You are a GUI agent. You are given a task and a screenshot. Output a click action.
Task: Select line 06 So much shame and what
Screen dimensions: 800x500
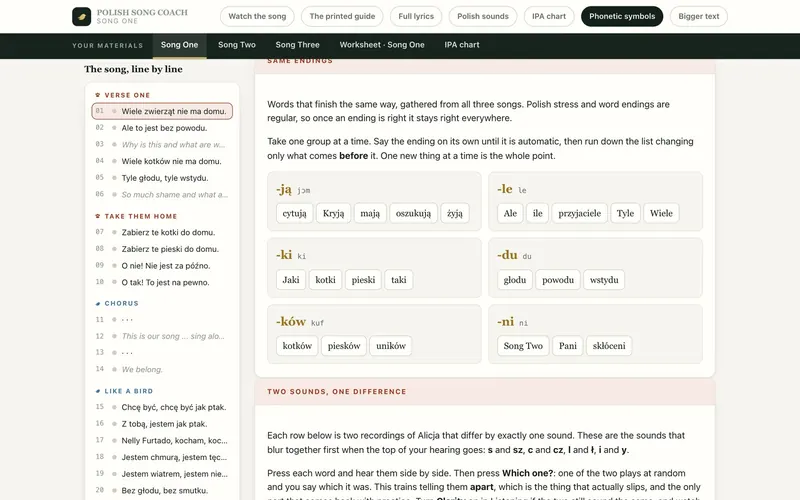pyautogui.click(x=162, y=194)
